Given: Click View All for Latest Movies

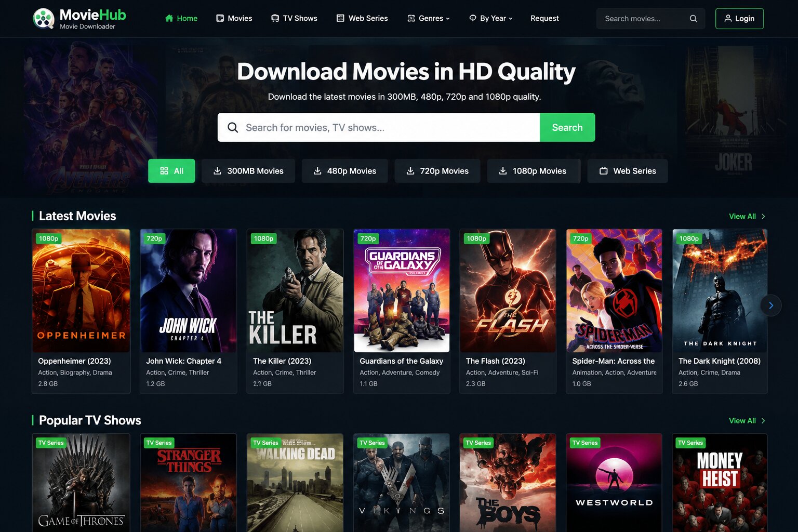Looking at the screenshot, I should tap(747, 216).
